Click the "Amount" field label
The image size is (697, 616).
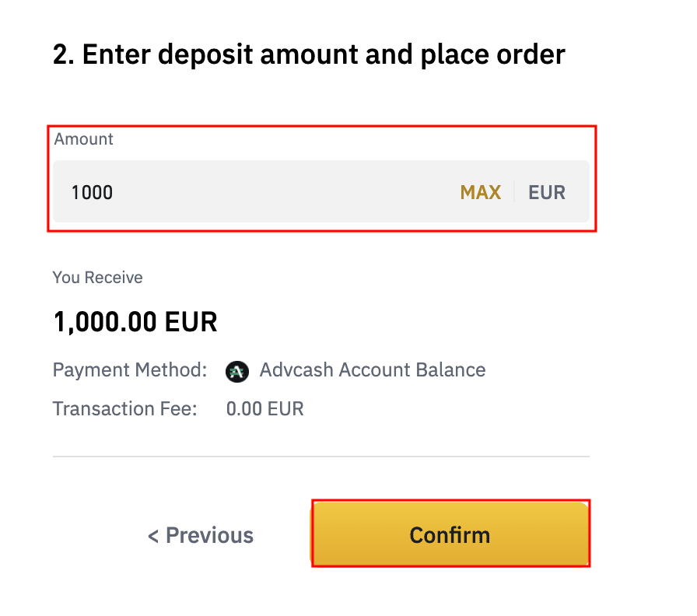(x=83, y=139)
